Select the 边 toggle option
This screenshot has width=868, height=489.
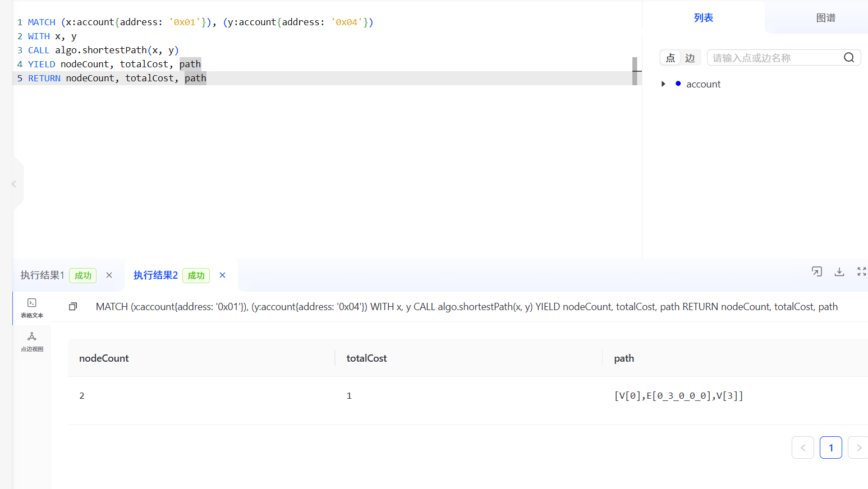(x=690, y=58)
